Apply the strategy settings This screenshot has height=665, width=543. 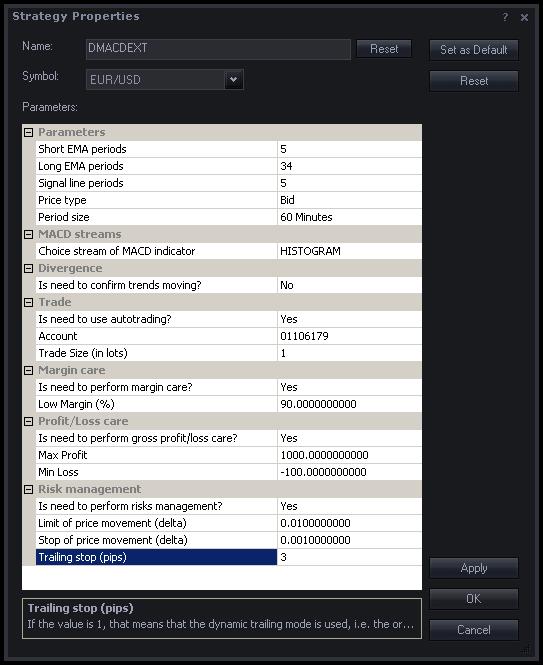[474, 568]
